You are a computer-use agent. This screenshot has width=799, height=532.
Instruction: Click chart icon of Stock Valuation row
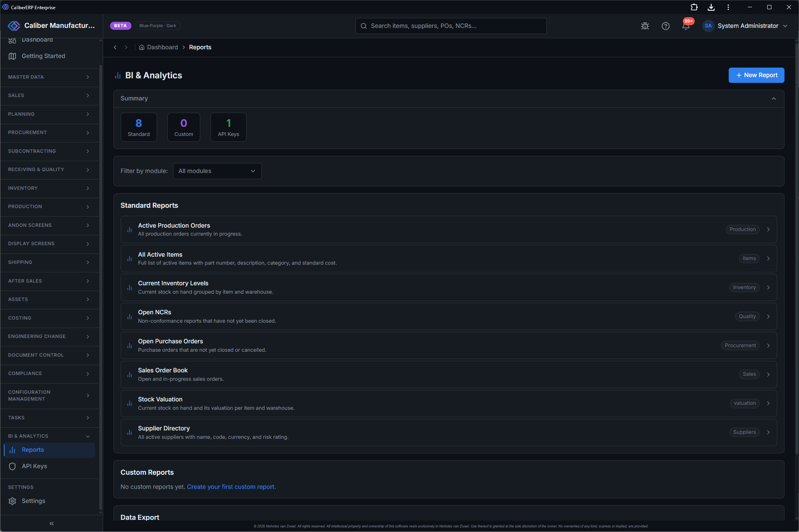tap(130, 403)
